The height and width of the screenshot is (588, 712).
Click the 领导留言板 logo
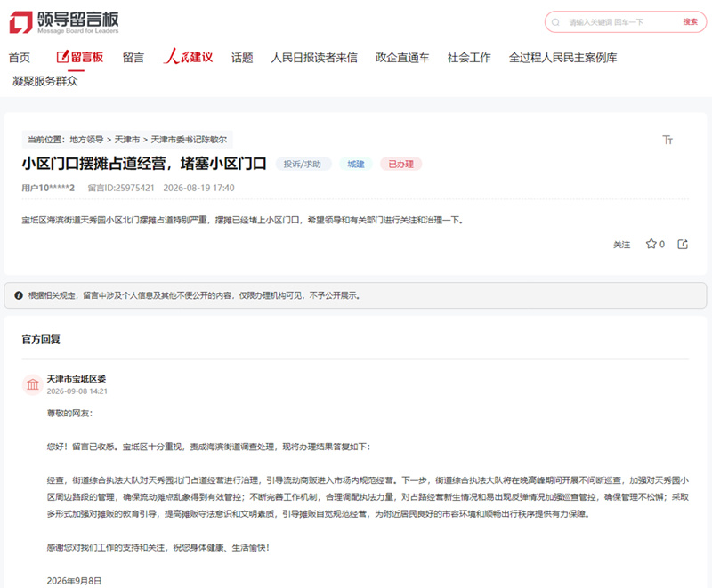pyautogui.click(x=64, y=22)
